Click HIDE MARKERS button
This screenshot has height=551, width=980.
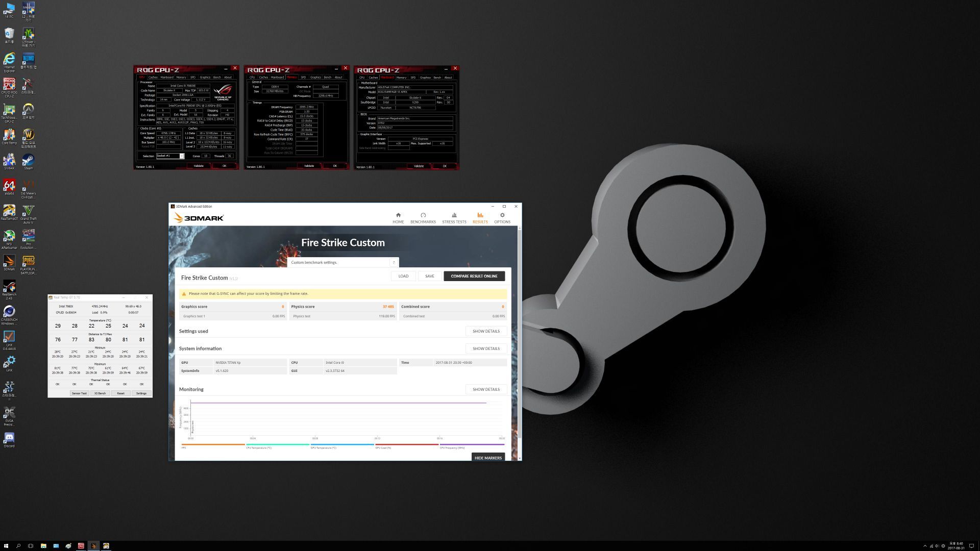coord(488,458)
